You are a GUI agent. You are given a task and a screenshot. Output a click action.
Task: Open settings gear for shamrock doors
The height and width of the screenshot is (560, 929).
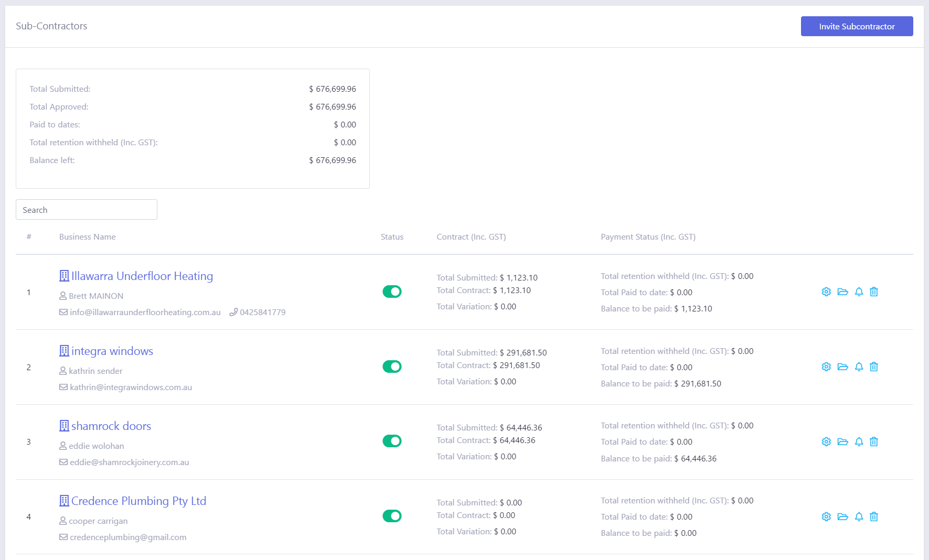[826, 442]
